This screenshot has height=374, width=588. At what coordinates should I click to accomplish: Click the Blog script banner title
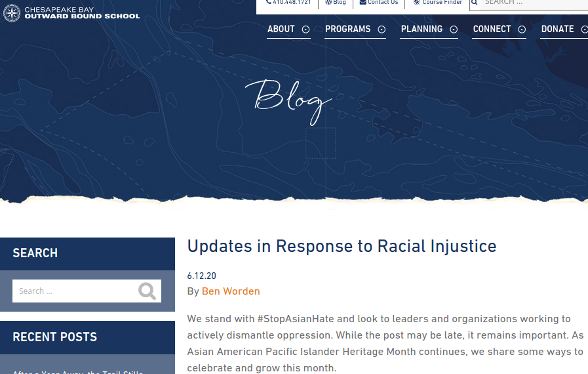288,102
